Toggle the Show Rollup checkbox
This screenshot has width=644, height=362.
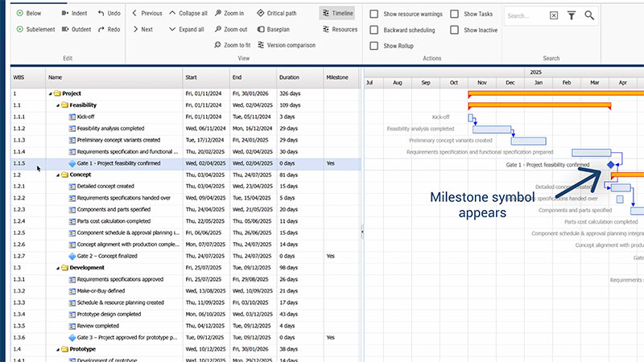tap(374, 46)
